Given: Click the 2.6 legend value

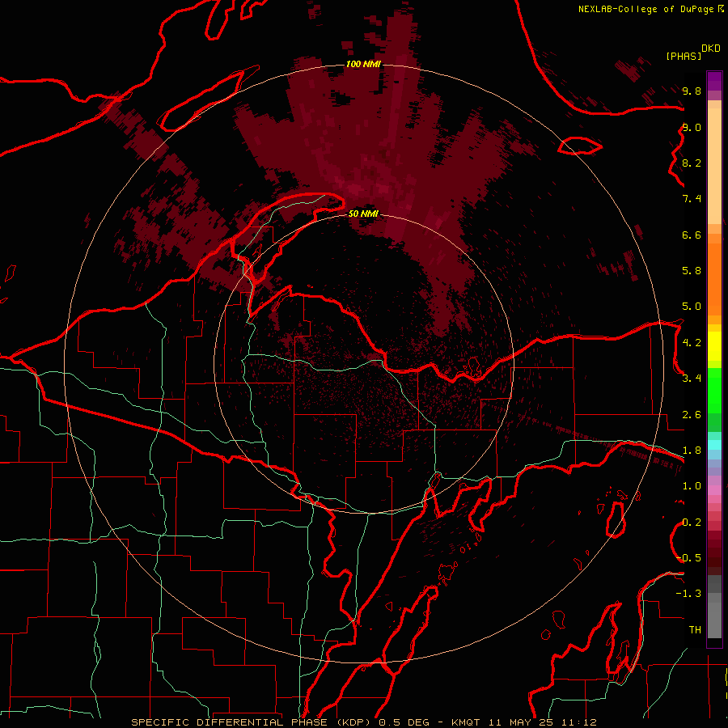Looking at the screenshot, I should (692, 415).
